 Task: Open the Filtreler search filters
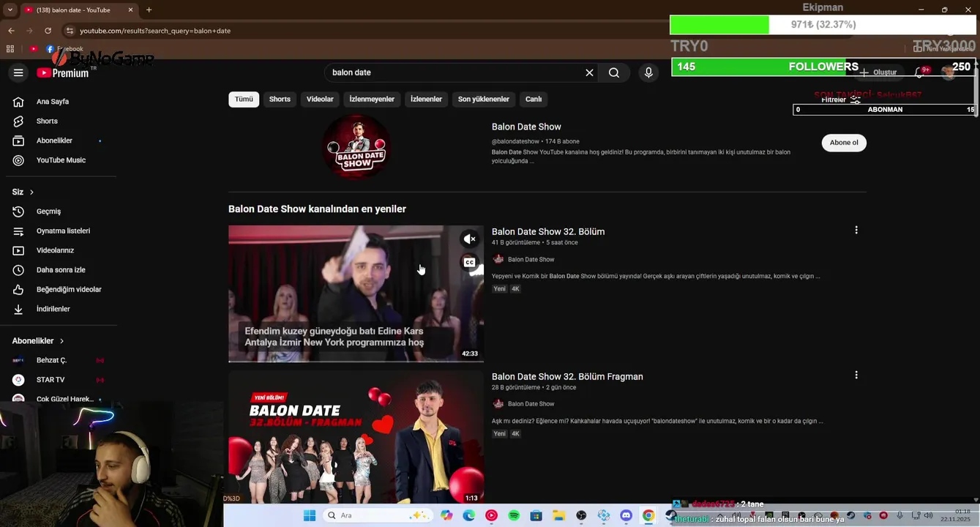[x=840, y=100]
